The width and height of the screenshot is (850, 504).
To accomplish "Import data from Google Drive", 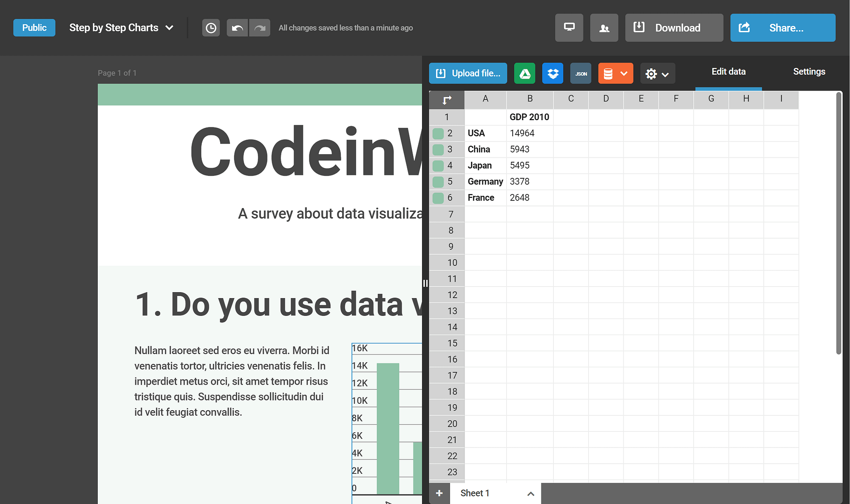I will coord(525,73).
